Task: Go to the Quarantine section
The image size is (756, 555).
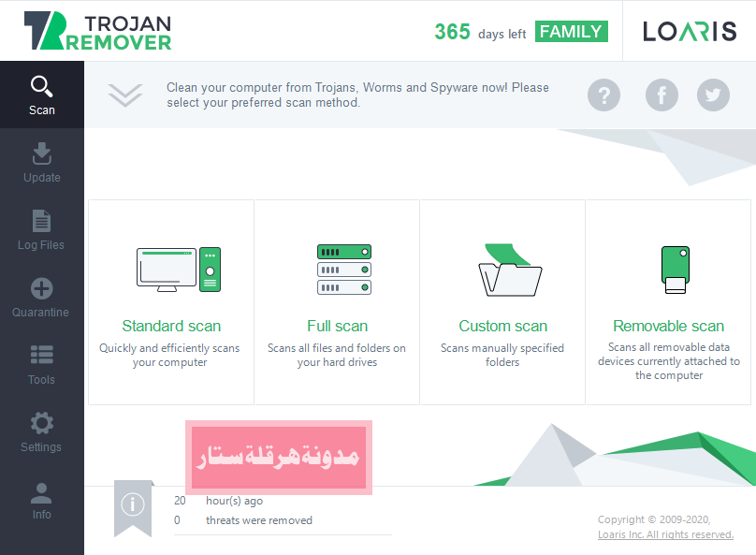Action: pos(42,298)
